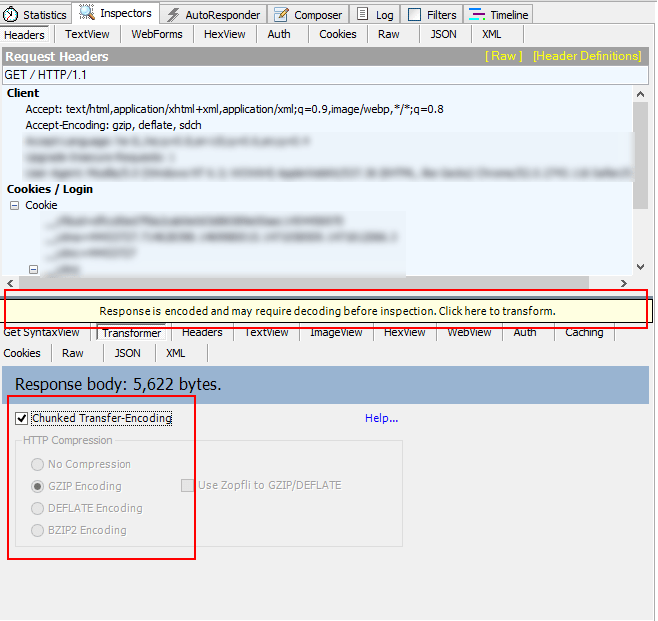Click the yellow [Raw] link in Request Headers
The height and width of the screenshot is (621, 658).
pos(504,56)
